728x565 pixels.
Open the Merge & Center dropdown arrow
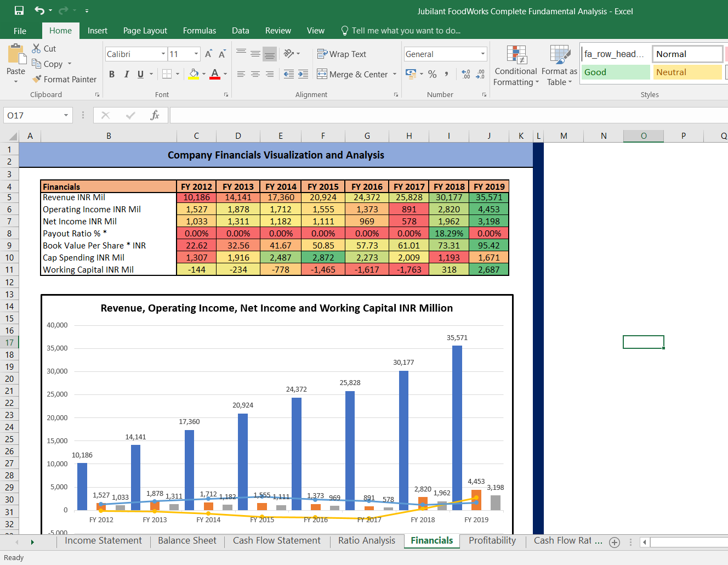tap(395, 74)
